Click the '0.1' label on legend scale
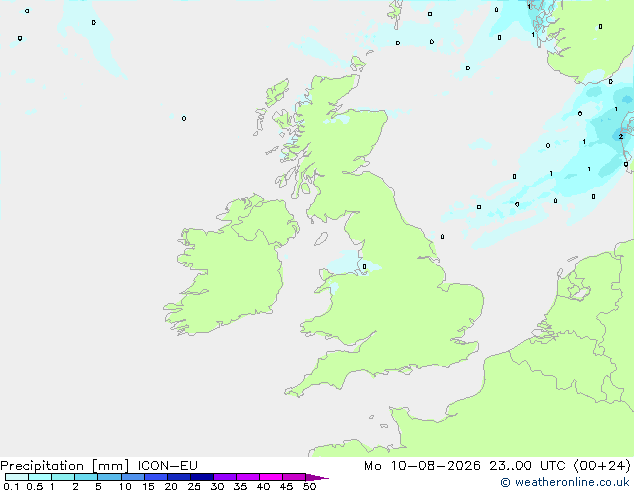The image size is (634, 490). tap(11, 486)
